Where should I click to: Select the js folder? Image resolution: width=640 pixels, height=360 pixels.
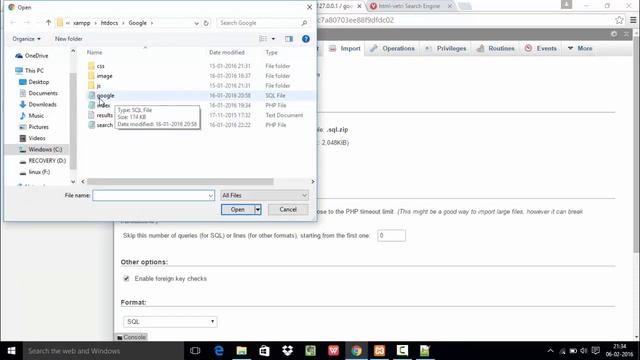click(98, 86)
